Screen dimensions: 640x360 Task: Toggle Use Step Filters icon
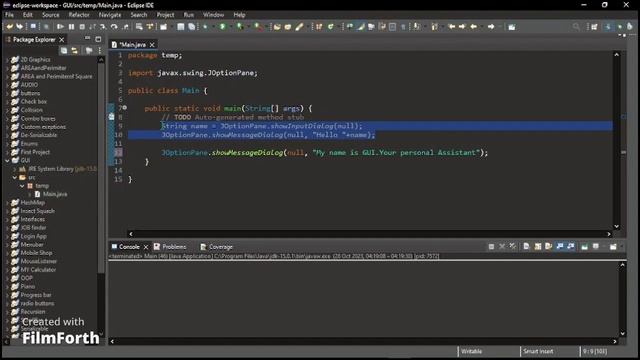(x=150, y=27)
